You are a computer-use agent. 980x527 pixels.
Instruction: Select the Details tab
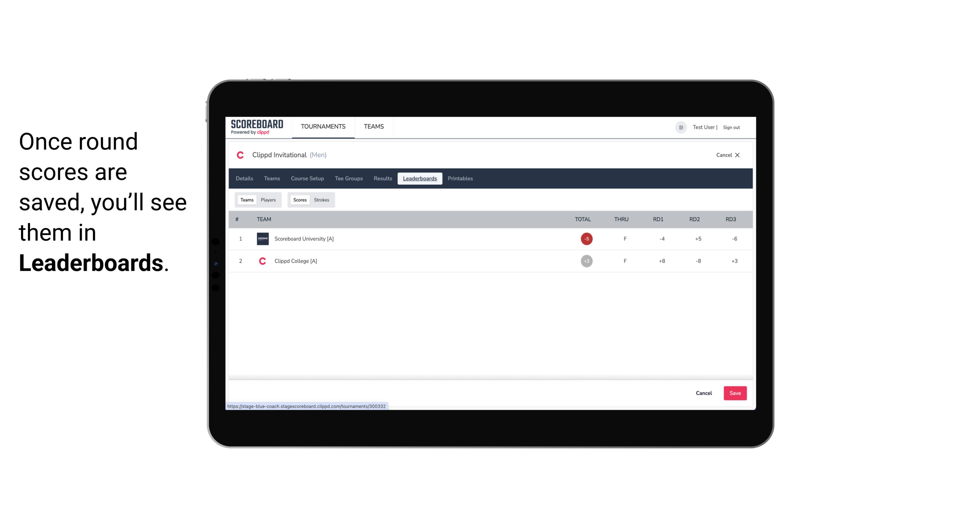pyautogui.click(x=244, y=179)
